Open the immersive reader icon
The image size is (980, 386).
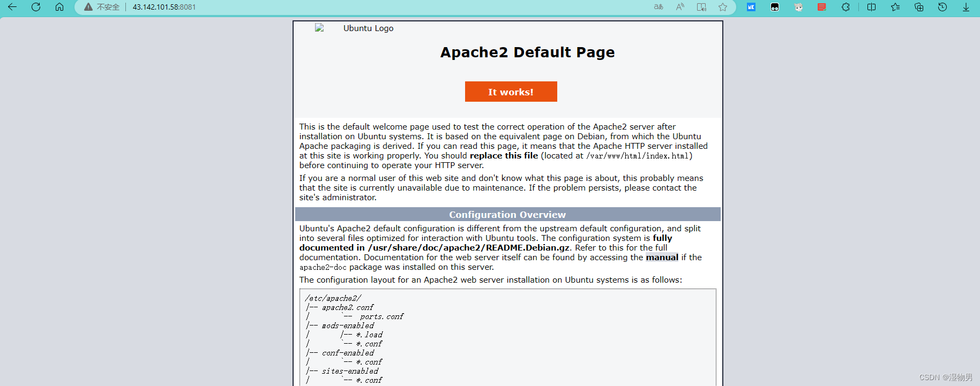click(701, 7)
